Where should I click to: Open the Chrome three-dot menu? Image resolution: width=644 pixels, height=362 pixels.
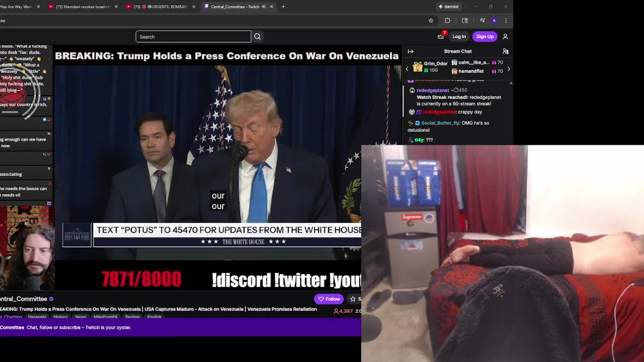tap(506, 21)
